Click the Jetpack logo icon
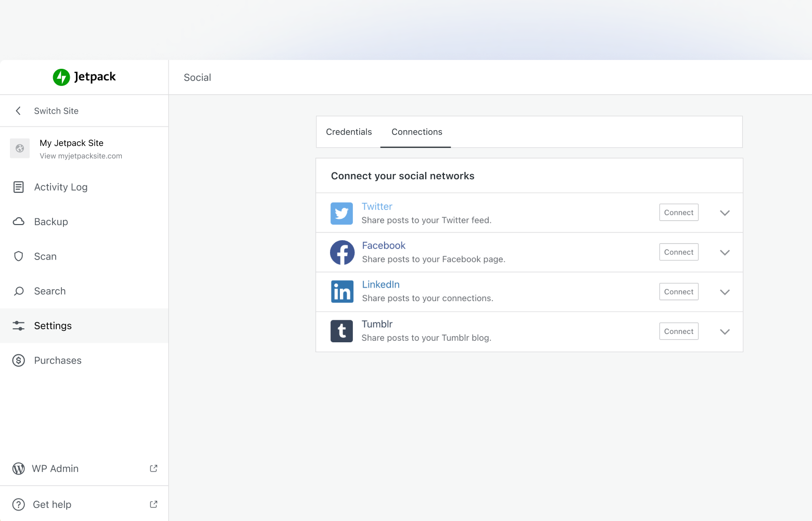The width and height of the screenshot is (812, 521). coord(61,77)
